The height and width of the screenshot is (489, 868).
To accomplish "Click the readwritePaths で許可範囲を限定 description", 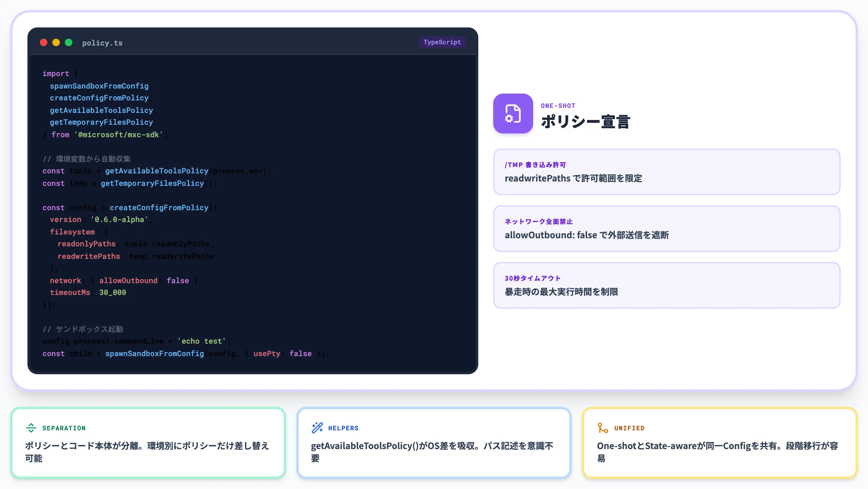I will pyautogui.click(x=573, y=178).
